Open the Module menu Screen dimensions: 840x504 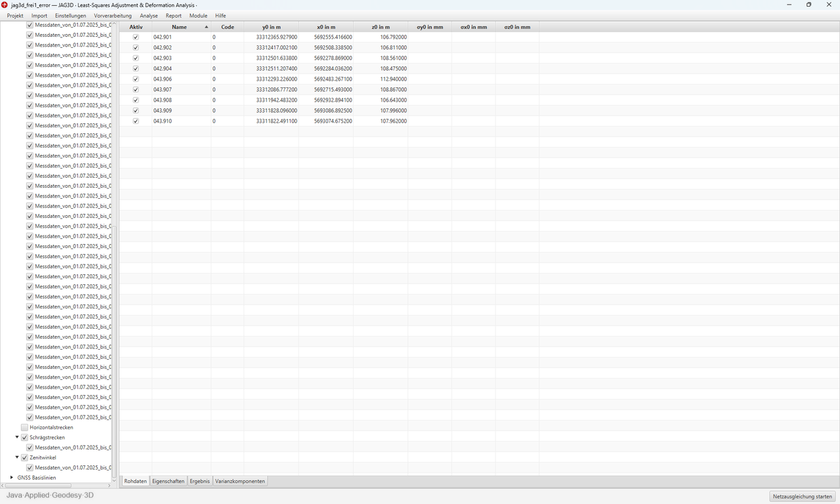coord(198,16)
